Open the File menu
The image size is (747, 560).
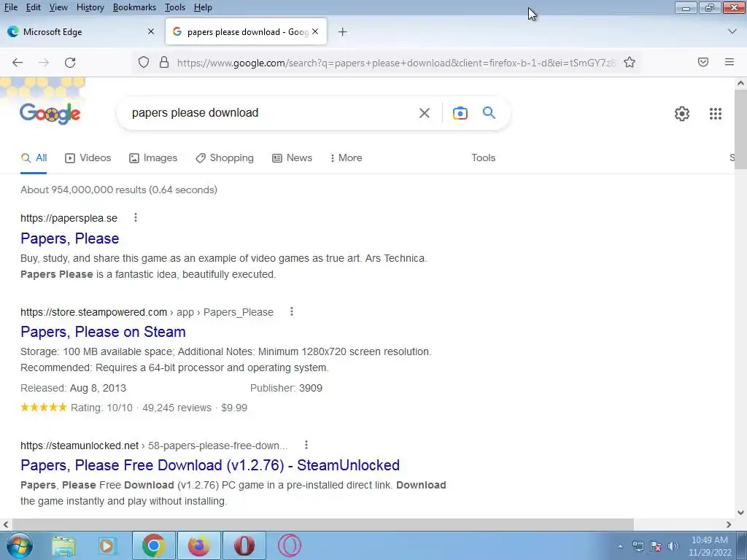point(10,7)
